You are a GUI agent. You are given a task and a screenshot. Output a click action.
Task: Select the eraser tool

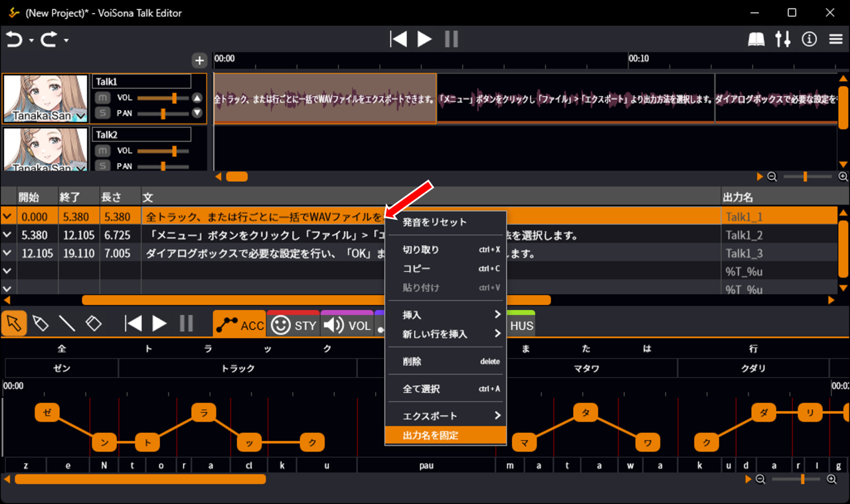coord(94,323)
